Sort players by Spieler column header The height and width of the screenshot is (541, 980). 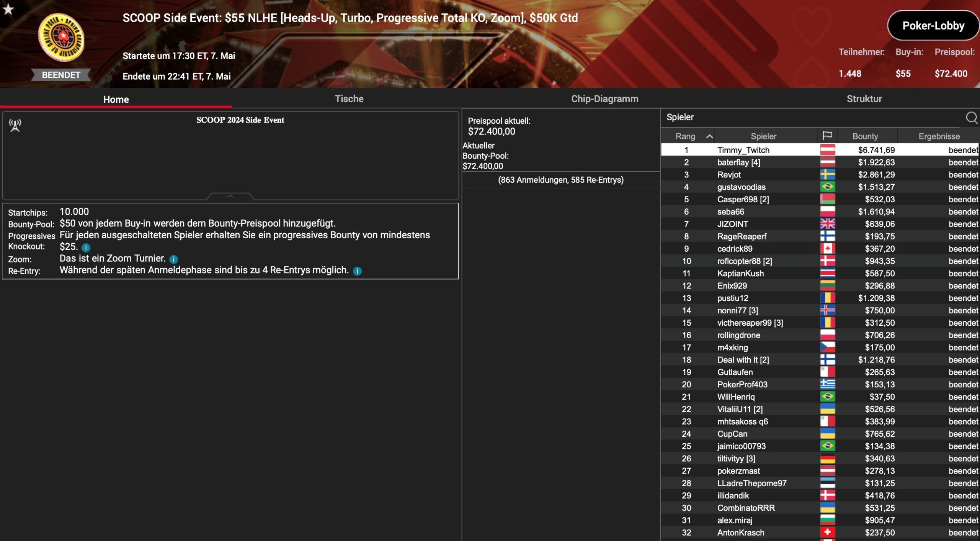764,136
